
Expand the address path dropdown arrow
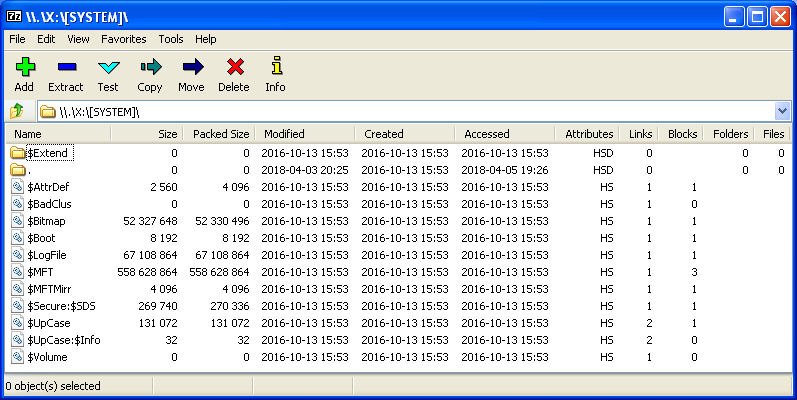coord(781,111)
